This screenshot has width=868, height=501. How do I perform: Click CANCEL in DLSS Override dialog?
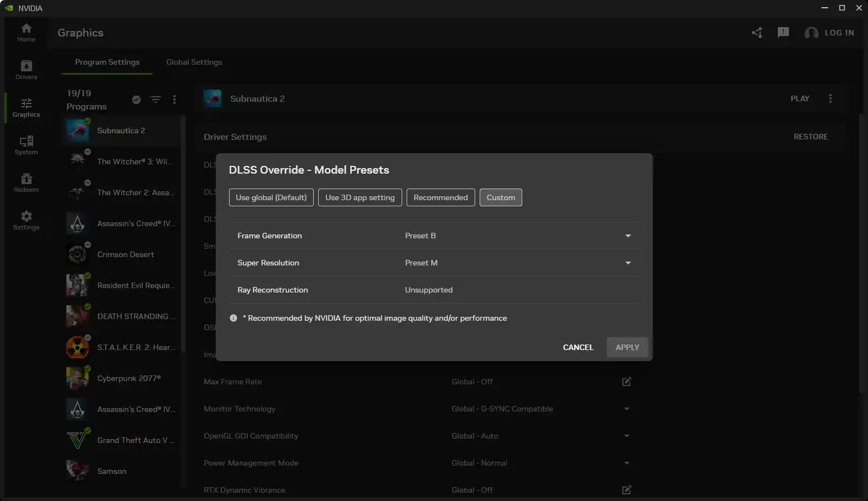click(578, 347)
